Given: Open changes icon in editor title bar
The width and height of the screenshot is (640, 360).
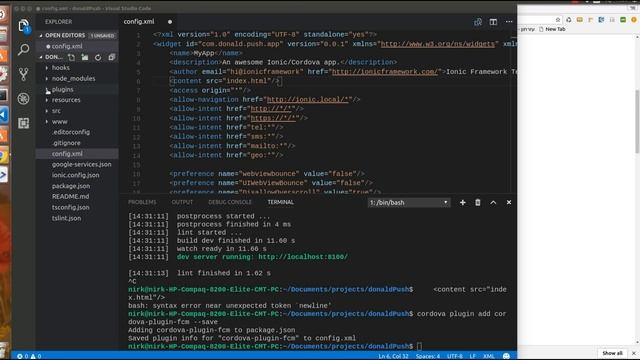Looking at the screenshot, I should (x=478, y=22).
